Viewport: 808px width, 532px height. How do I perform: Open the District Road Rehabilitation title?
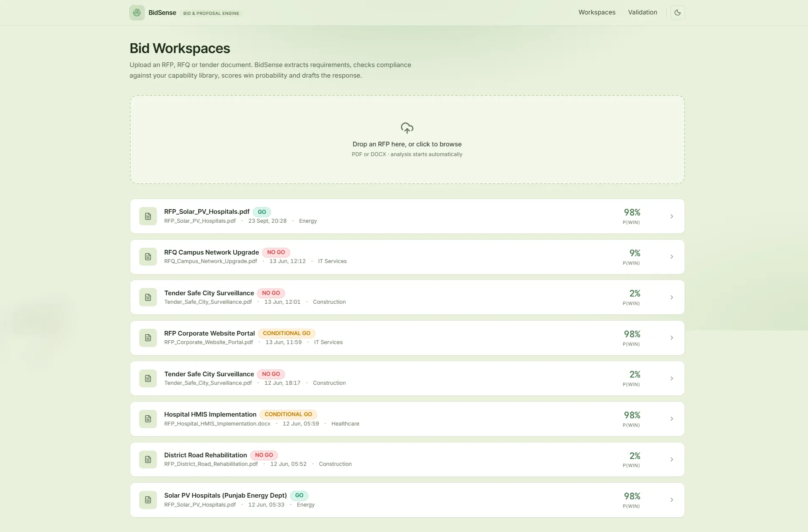tap(205, 455)
